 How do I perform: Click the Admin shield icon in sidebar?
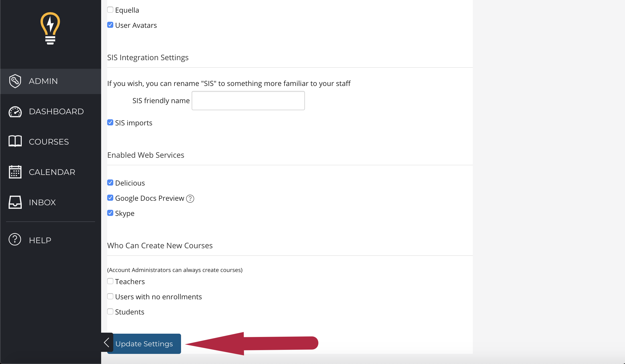click(16, 81)
